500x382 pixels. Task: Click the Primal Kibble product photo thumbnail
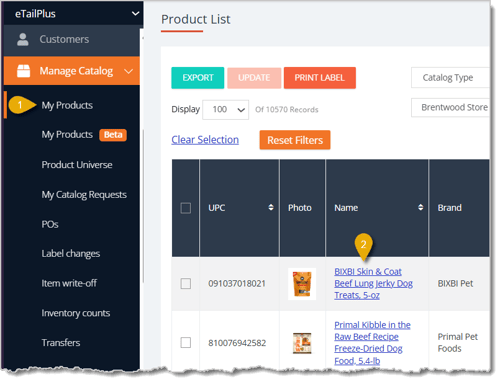302,343
